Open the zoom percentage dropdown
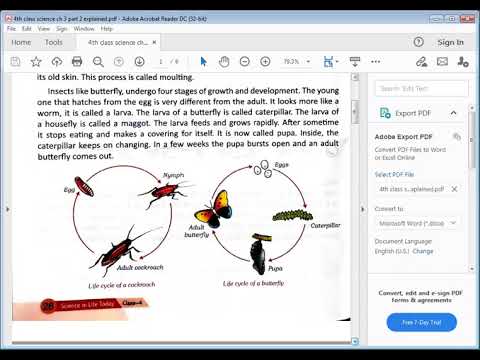 pyautogui.click(x=308, y=62)
